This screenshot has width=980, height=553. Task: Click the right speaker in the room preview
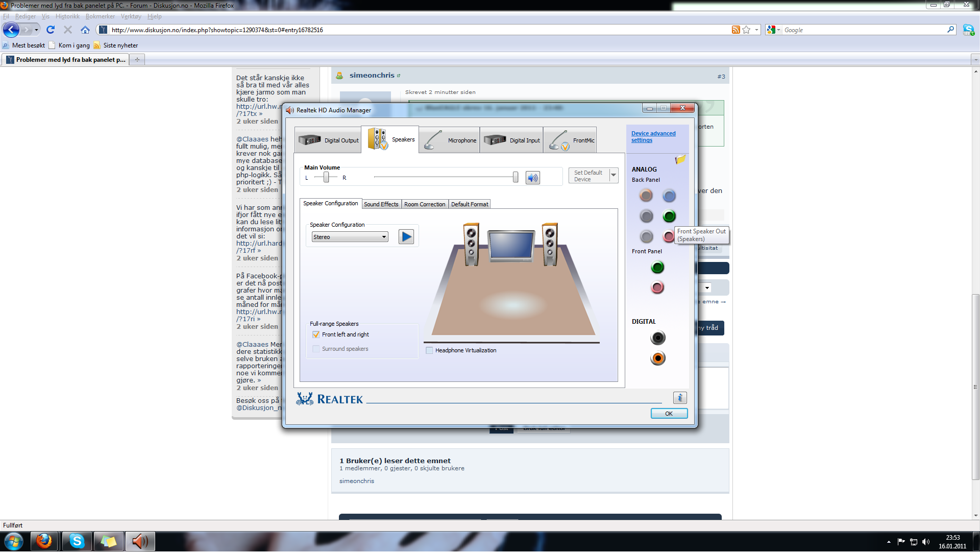tap(550, 244)
